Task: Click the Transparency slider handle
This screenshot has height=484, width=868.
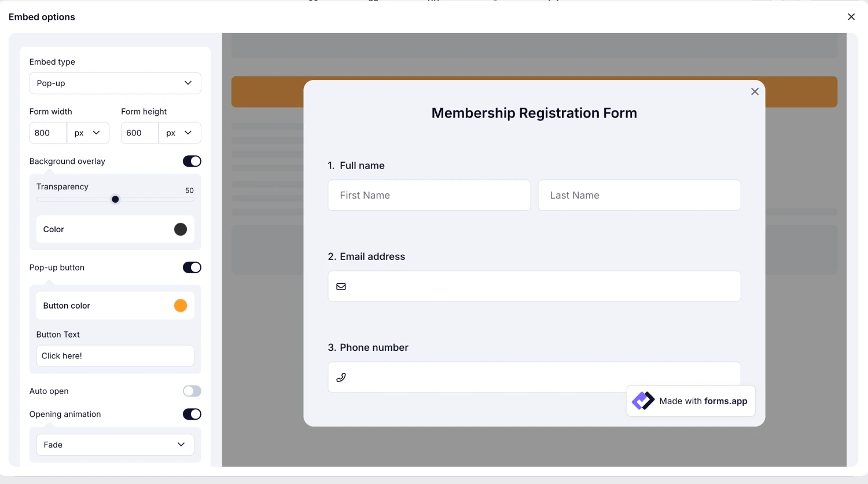Action: (115, 199)
